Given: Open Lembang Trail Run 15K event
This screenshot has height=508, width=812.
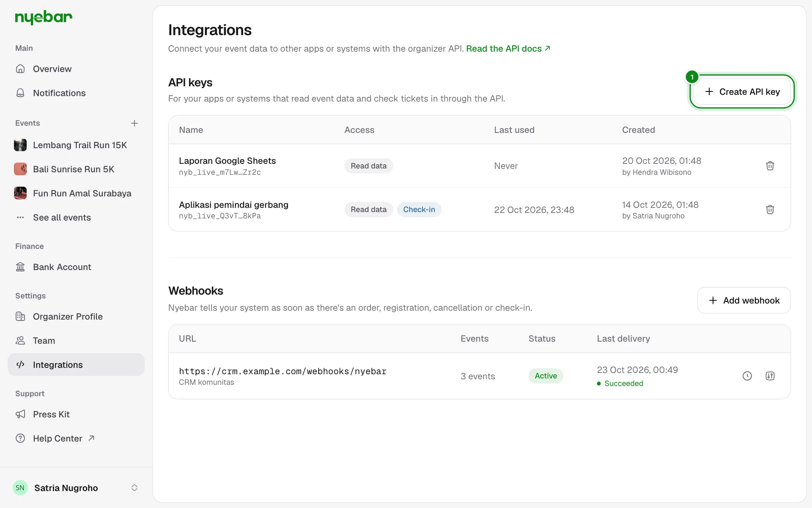Looking at the screenshot, I should [76, 145].
